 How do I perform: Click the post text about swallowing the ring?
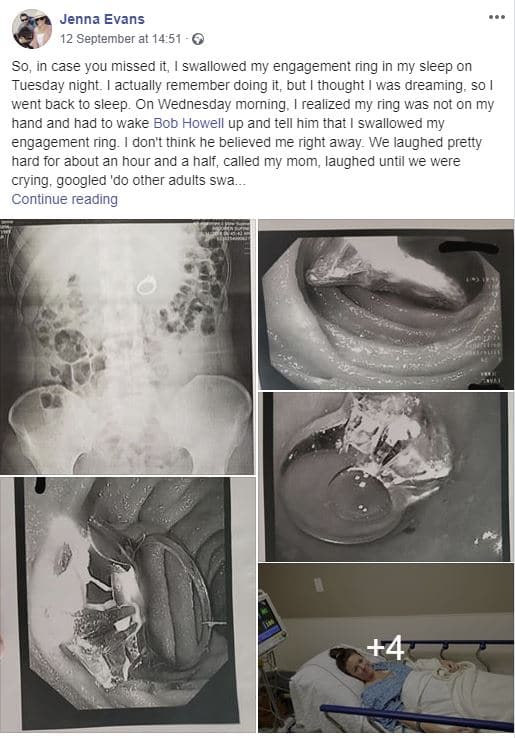tap(253, 123)
